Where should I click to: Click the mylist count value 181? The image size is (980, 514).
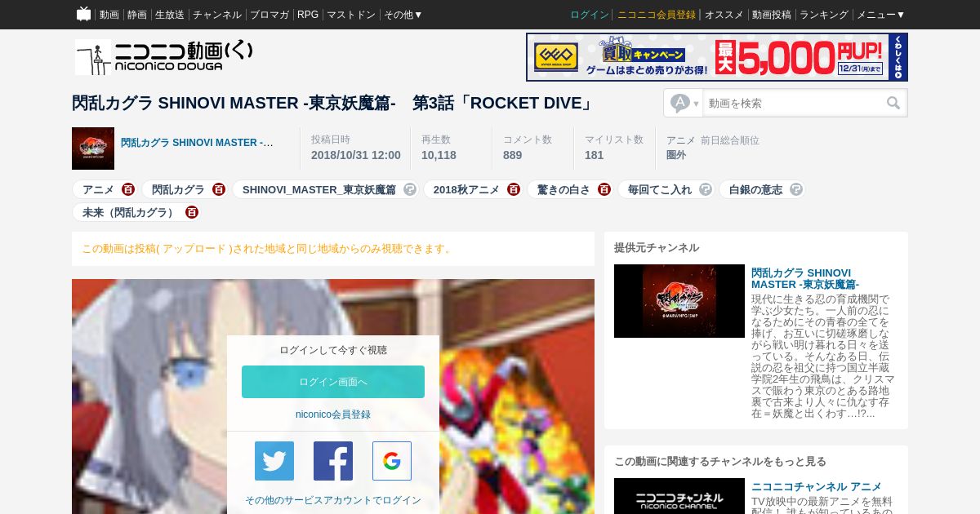click(594, 155)
